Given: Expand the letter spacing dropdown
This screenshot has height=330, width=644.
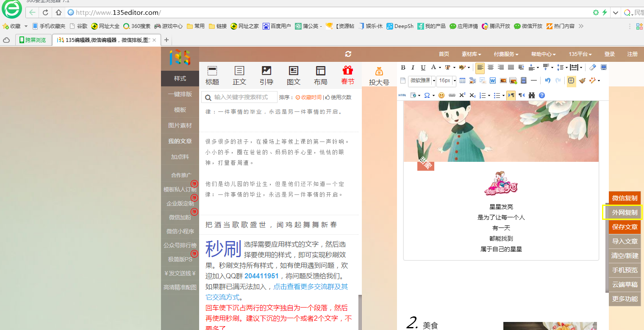Looking at the screenshot, I should 581,68.
